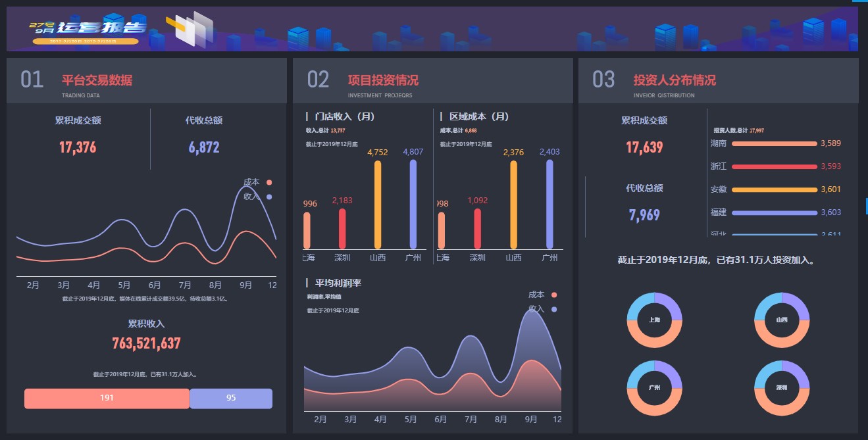Screen dimensions: 868x440
Task: Click the 山西 donut chart
Action: pos(782,320)
